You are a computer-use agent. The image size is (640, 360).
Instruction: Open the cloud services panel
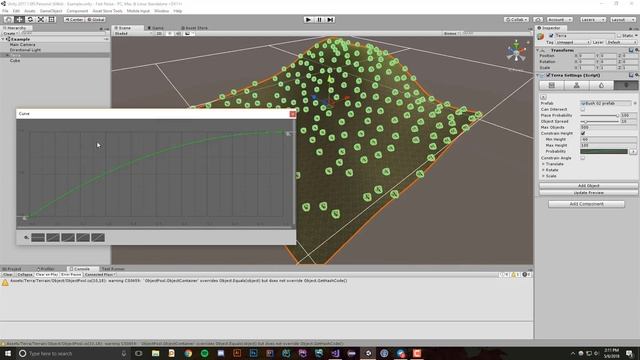coord(538,20)
